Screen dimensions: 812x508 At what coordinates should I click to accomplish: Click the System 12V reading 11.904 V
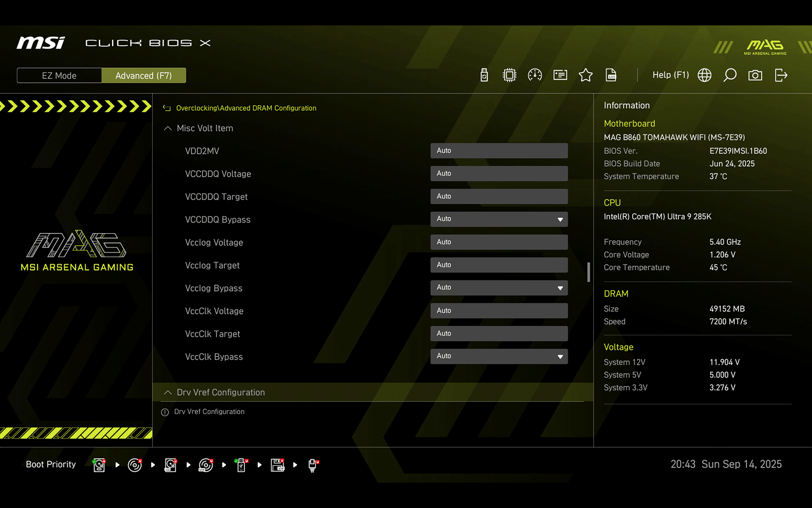pos(725,362)
